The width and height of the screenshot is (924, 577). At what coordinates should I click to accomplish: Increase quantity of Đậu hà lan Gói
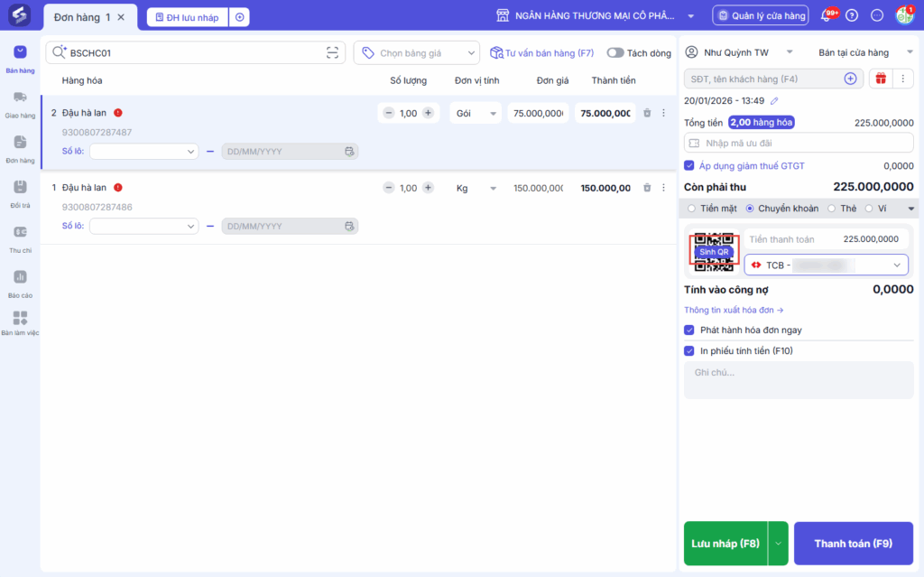click(429, 113)
